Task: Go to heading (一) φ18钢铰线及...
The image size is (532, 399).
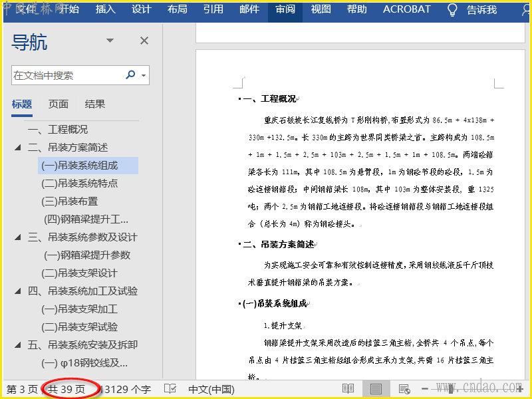Action: coord(84,363)
